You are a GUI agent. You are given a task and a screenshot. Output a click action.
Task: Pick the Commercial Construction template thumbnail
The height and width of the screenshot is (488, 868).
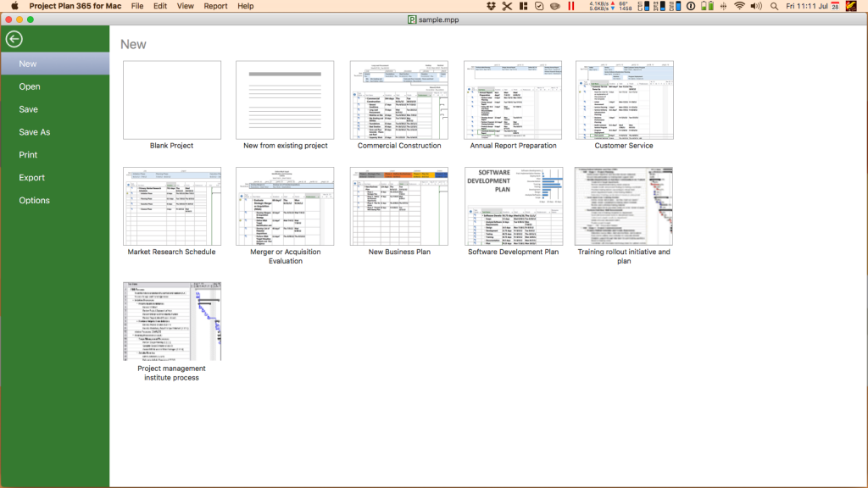pos(399,100)
